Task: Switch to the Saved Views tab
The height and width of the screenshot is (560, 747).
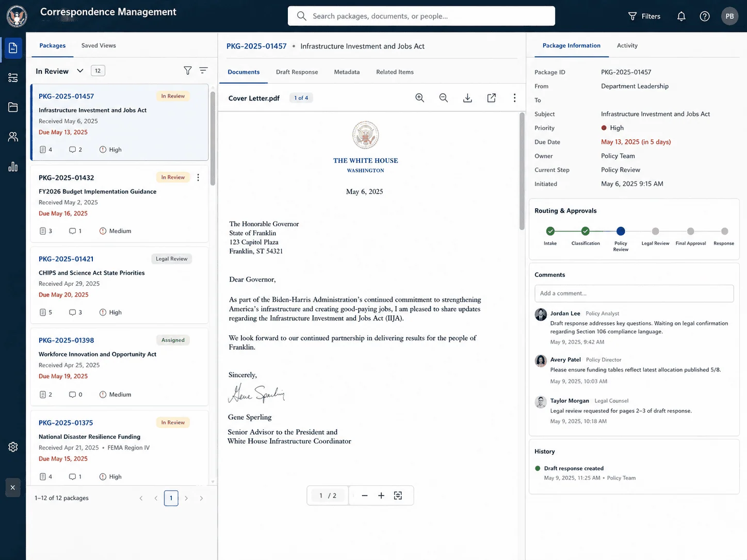Action: tap(99, 45)
